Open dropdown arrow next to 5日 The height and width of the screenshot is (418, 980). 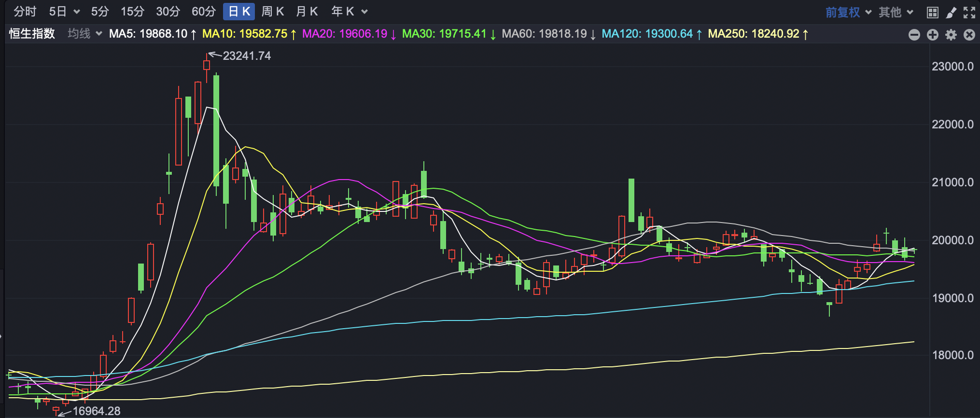[x=77, y=12]
